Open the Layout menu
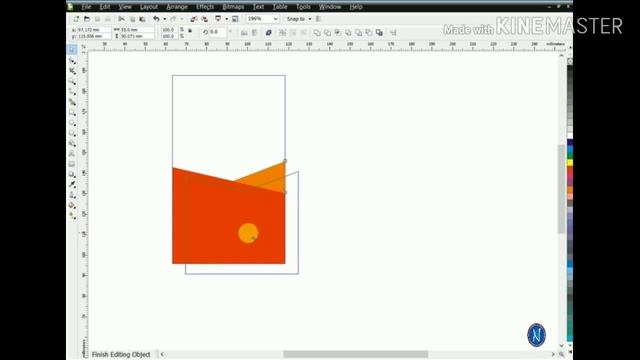 click(x=149, y=7)
